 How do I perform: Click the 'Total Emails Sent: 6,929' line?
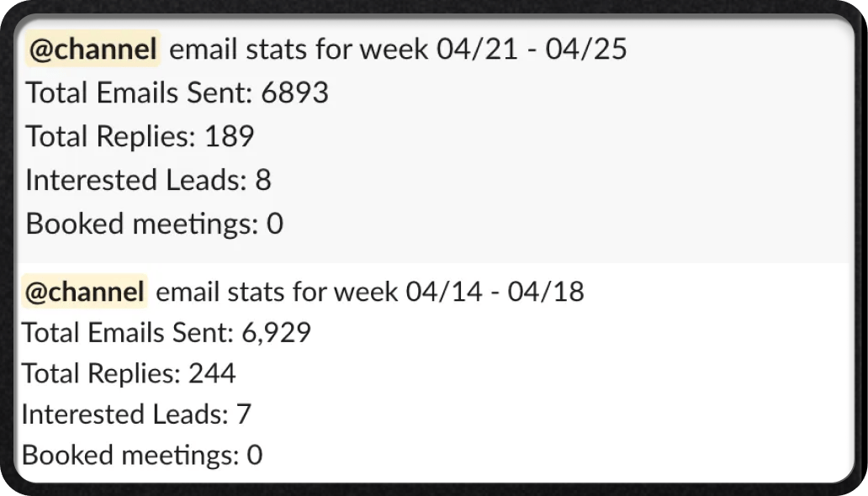166,333
